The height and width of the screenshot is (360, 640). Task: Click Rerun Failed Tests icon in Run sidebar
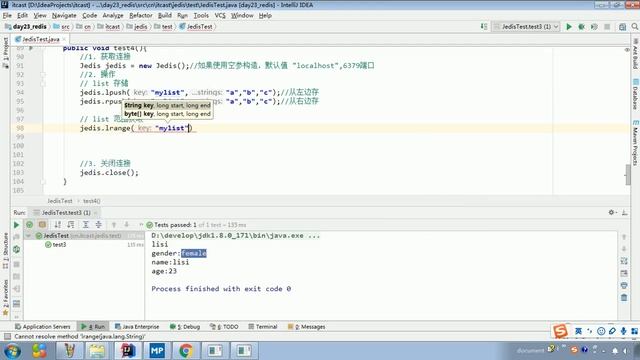pyautogui.click(x=16, y=237)
